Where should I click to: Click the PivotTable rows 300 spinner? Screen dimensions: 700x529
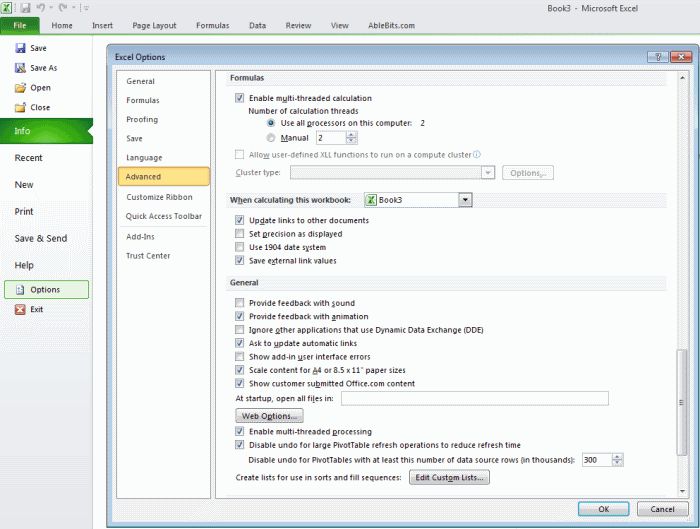tap(617, 460)
